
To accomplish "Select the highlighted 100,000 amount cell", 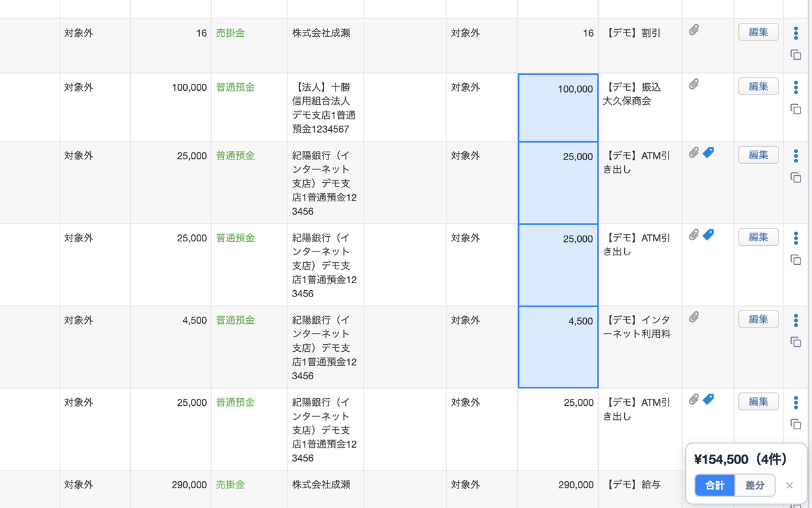I will pos(558,107).
